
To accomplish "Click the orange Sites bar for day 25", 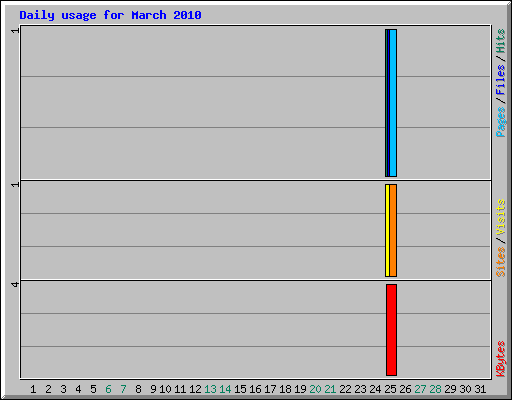I will click(x=393, y=230).
